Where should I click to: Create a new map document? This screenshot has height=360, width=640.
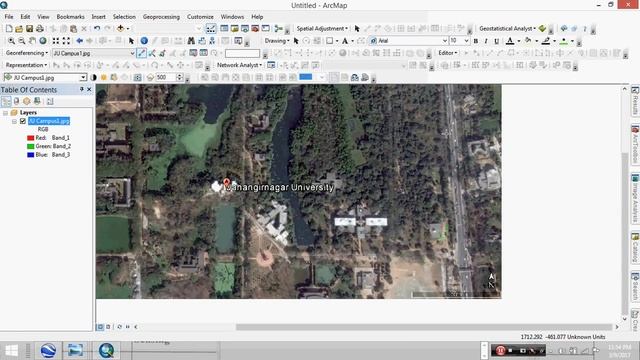9,29
